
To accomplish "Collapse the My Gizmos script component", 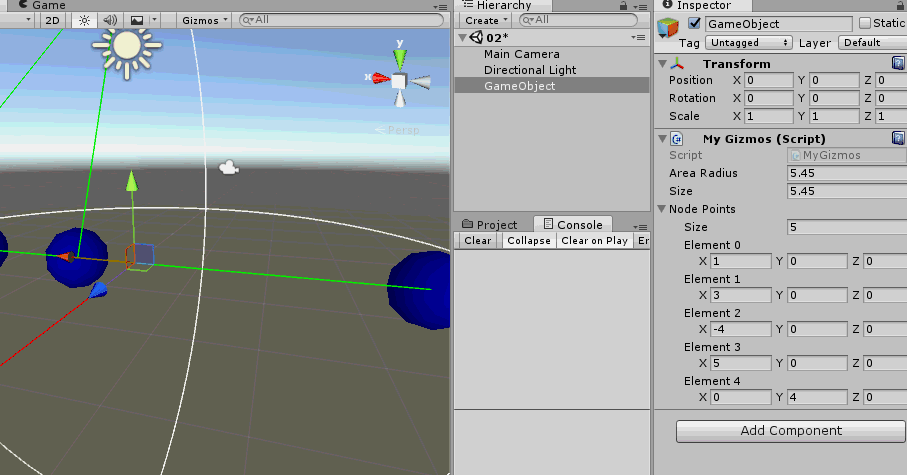I will coord(663,139).
